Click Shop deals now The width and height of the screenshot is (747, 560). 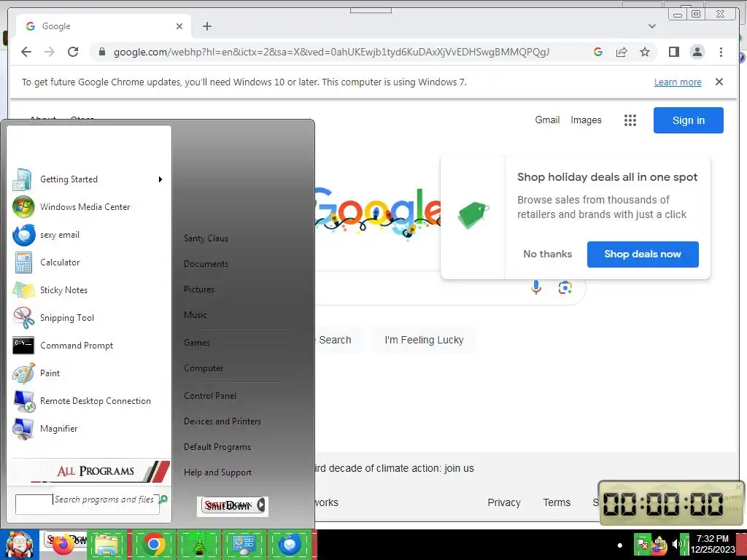coord(643,254)
